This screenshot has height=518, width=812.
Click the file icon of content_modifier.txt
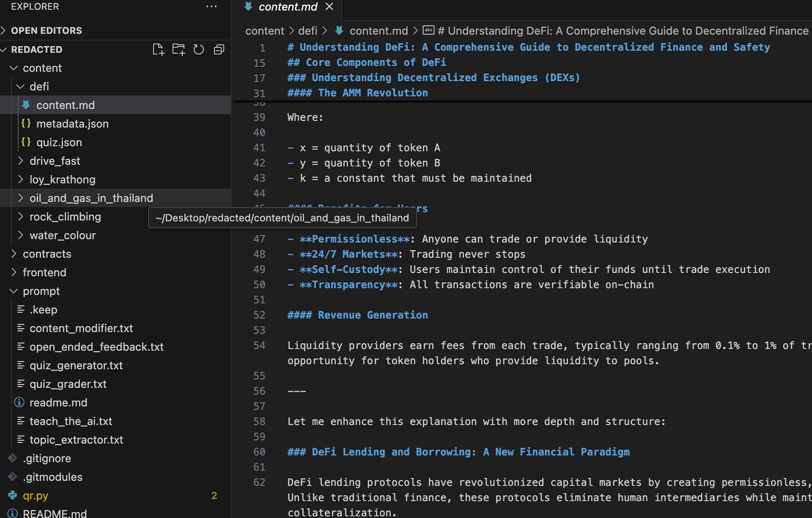pyautogui.click(x=20, y=328)
